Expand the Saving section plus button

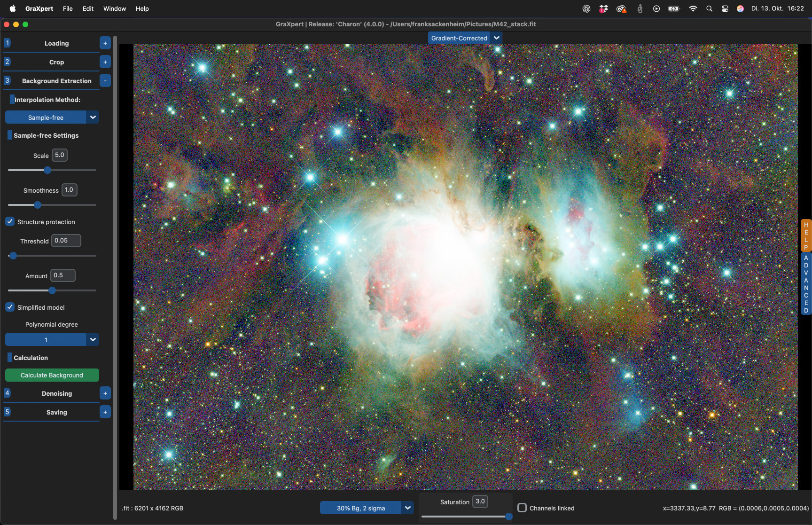(x=105, y=412)
